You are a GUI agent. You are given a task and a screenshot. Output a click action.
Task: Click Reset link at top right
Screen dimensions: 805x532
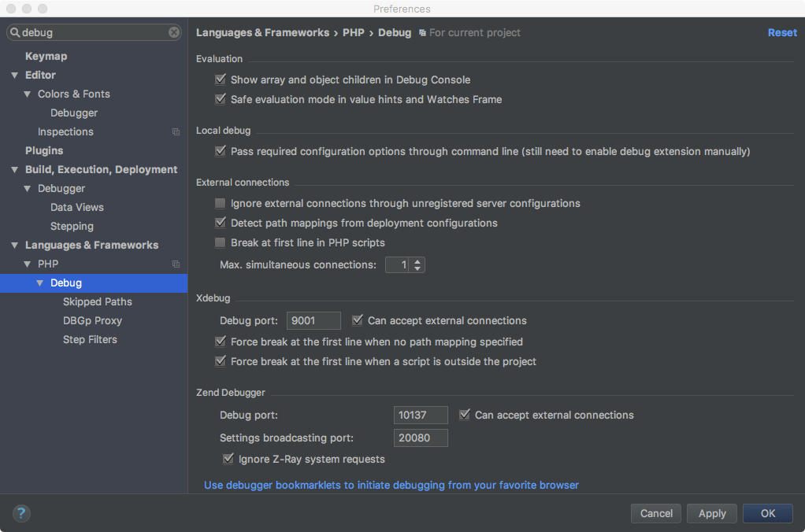point(782,33)
